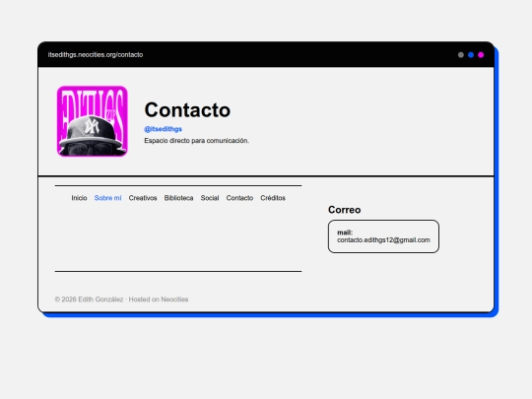Click the @itsedithgs handle link
532x399 pixels.
tap(163, 129)
